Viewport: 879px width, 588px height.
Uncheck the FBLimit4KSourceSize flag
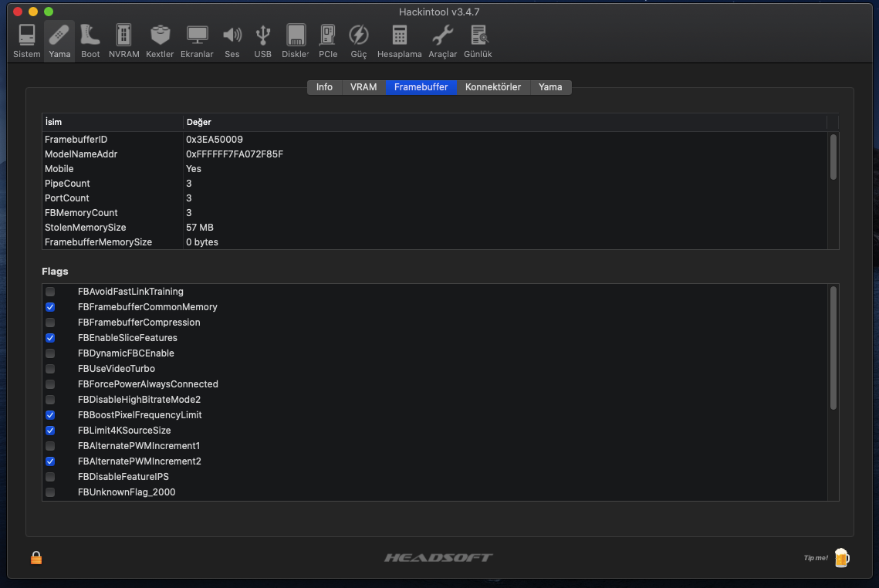point(50,431)
